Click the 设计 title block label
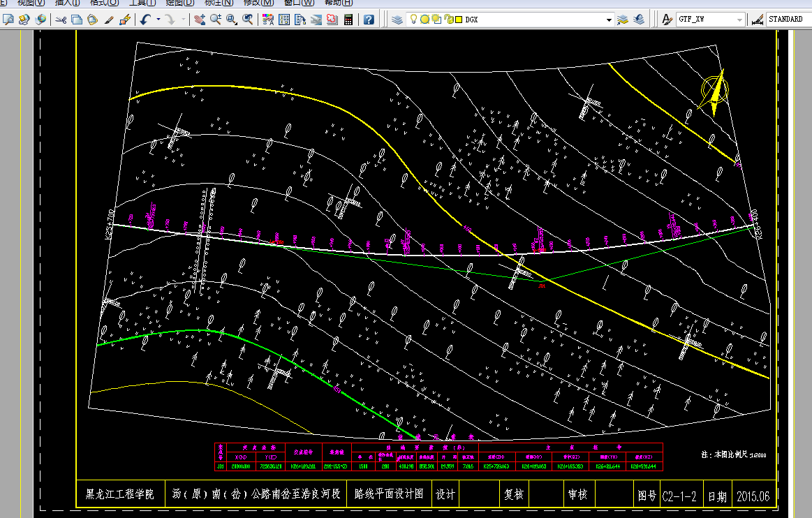This screenshot has width=812, height=518. coord(445,494)
